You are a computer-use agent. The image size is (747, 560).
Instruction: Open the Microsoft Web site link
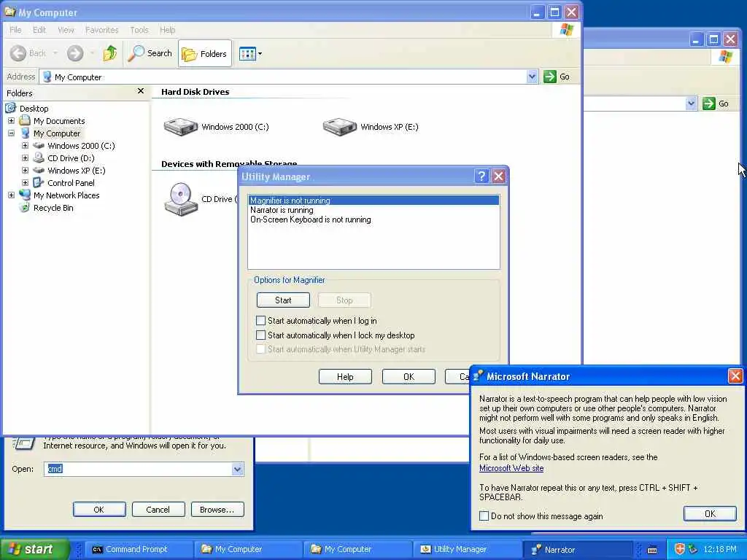coord(511,468)
